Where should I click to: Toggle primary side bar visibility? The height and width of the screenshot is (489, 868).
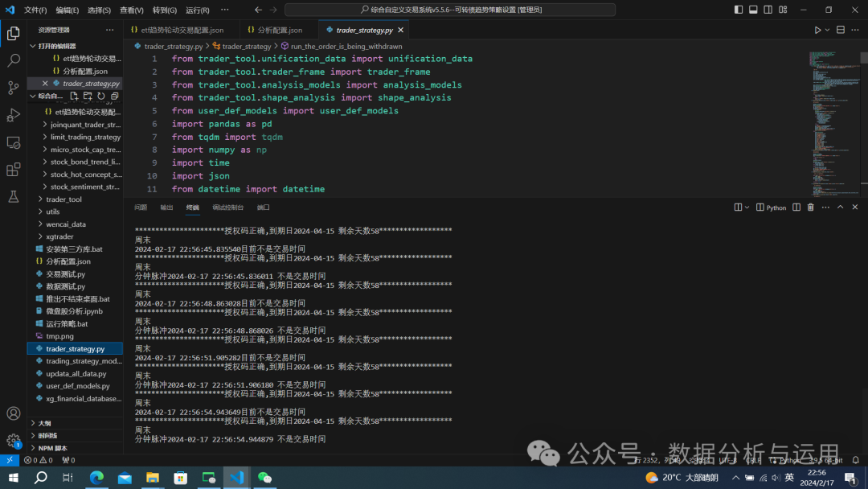[x=739, y=10]
